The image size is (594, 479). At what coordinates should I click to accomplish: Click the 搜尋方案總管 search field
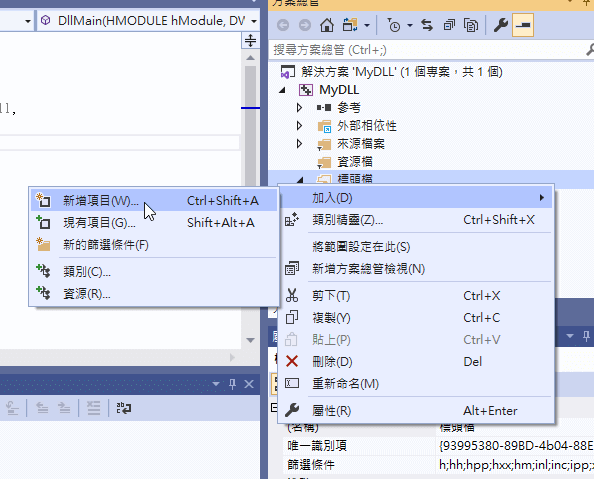428,50
